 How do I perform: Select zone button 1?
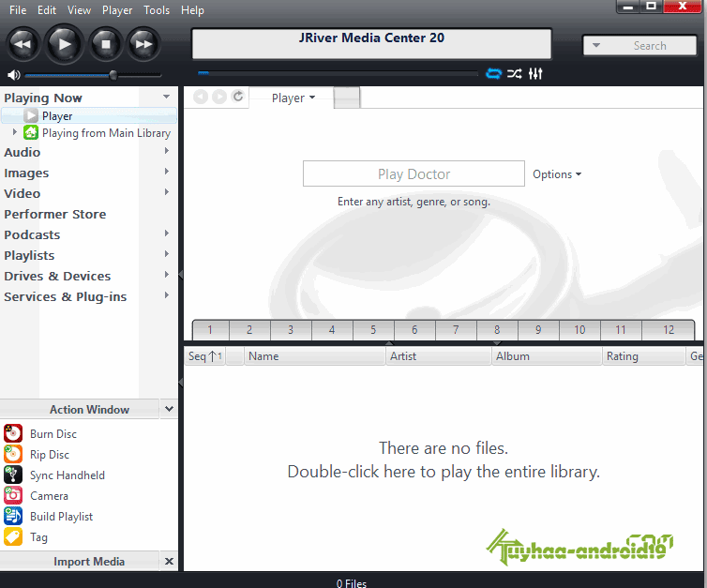coord(211,330)
